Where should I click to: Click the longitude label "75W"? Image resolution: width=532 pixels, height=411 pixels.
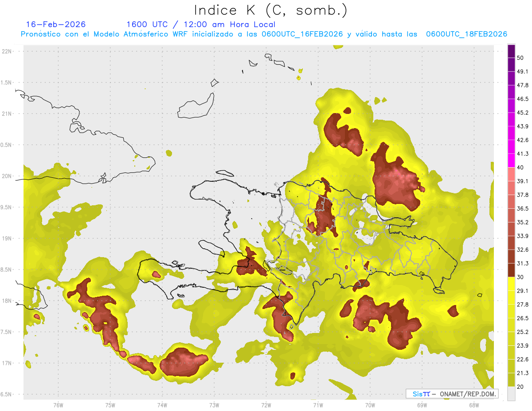pyautogui.click(x=110, y=405)
